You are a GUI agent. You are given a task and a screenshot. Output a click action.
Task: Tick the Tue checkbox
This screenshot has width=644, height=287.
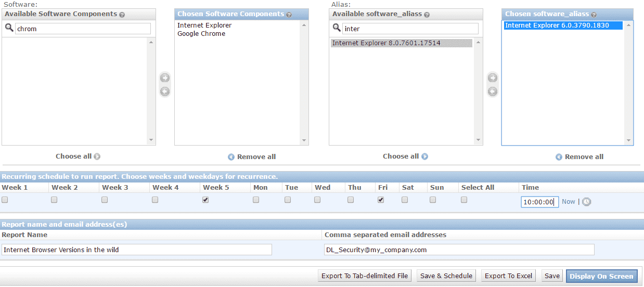pyautogui.click(x=288, y=200)
